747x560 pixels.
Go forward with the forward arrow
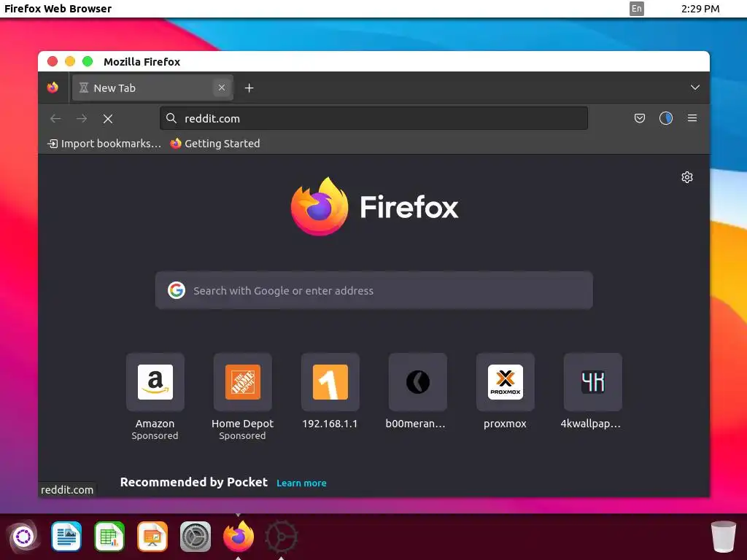click(x=82, y=119)
